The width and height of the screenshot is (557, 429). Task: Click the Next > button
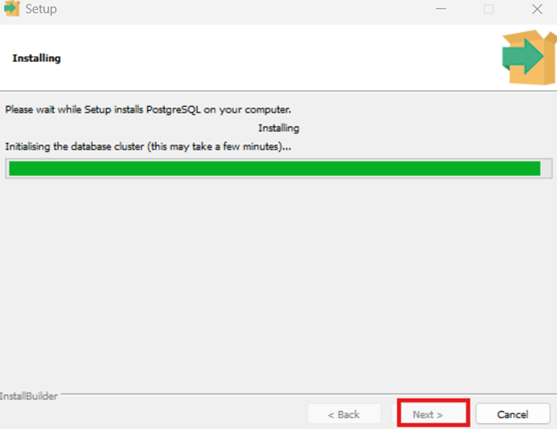(x=428, y=414)
